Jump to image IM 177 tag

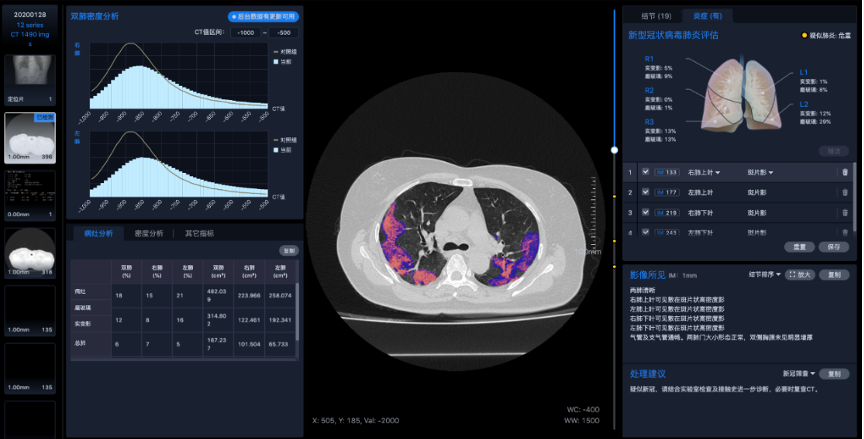coord(667,192)
